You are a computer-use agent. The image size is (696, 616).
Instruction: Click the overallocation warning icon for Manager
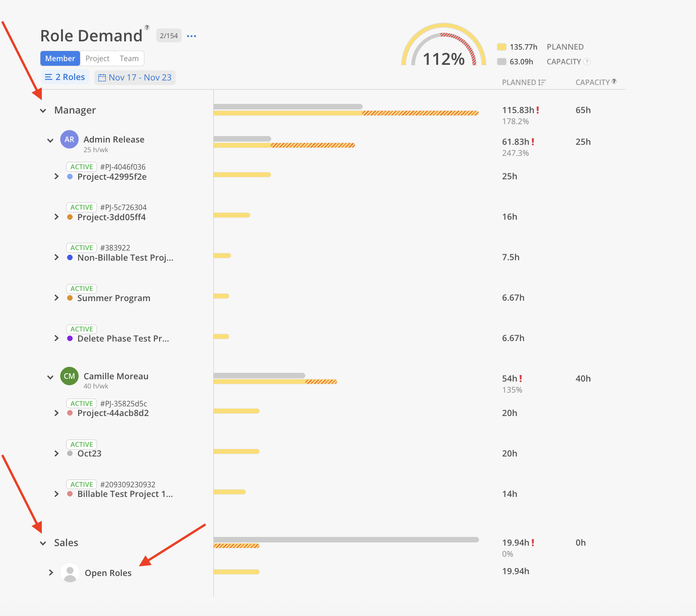click(x=537, y=110)
